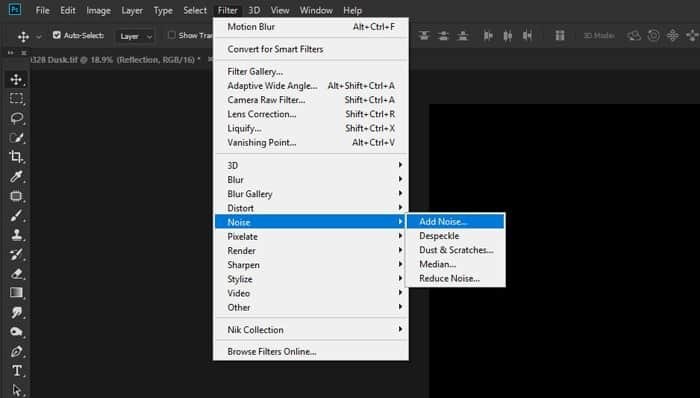Screen dimensions: 700x398
Task: Choose Despeckle from the Noise submenu
Action: 455,236
